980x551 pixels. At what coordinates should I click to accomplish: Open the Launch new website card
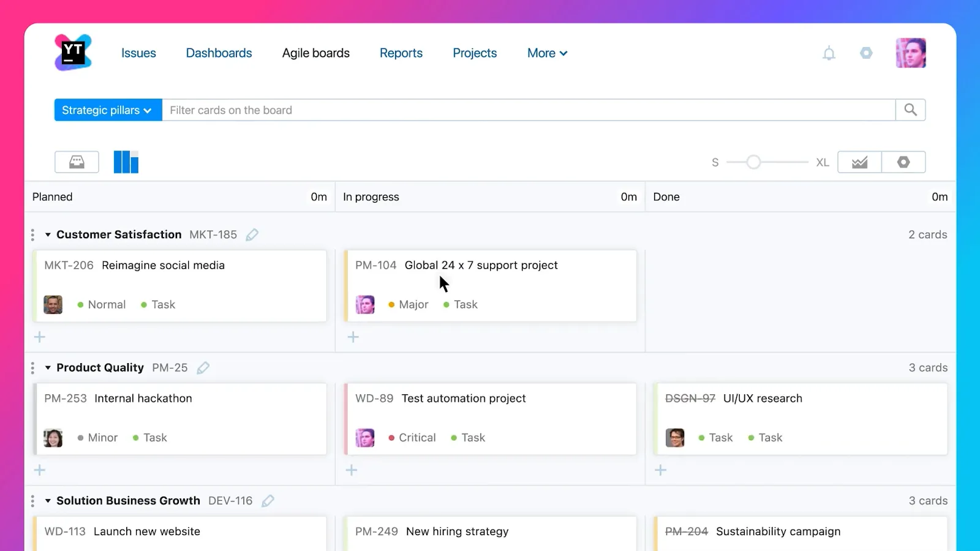pyautogui.click(x=147, y=531)
